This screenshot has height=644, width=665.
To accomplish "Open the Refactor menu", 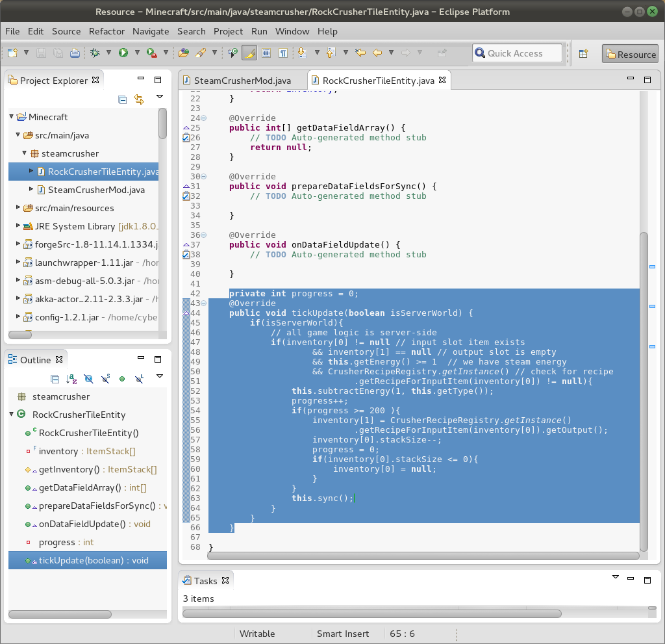I will [107, 31].
